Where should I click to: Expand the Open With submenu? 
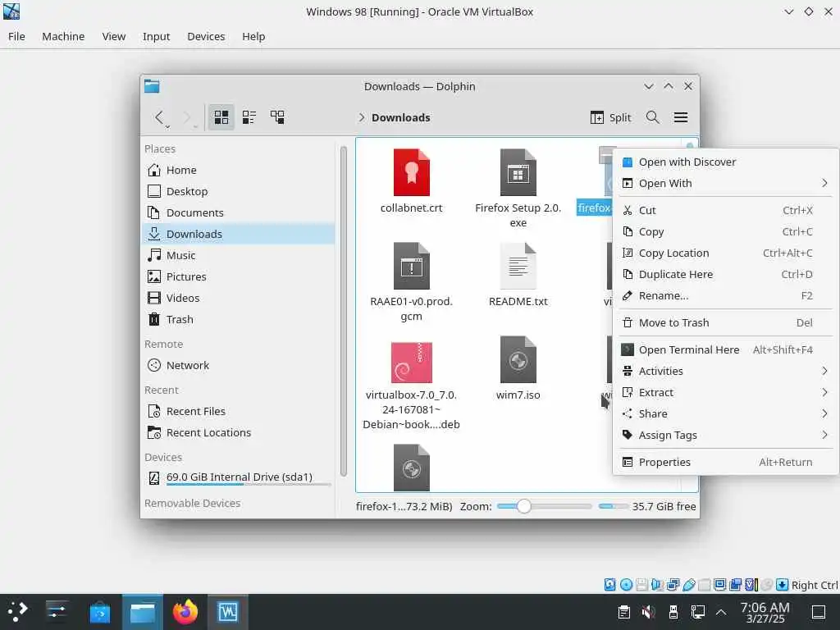pos(725,183)
